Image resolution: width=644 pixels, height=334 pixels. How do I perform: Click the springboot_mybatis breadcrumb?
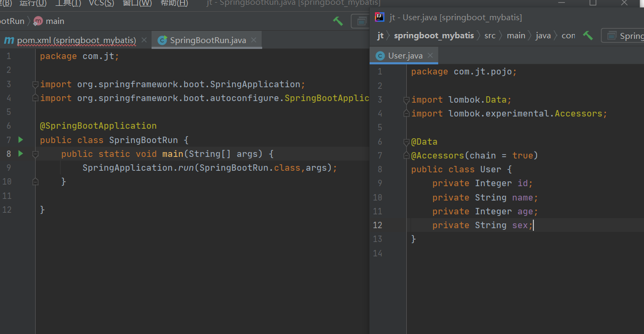(433, 36)
